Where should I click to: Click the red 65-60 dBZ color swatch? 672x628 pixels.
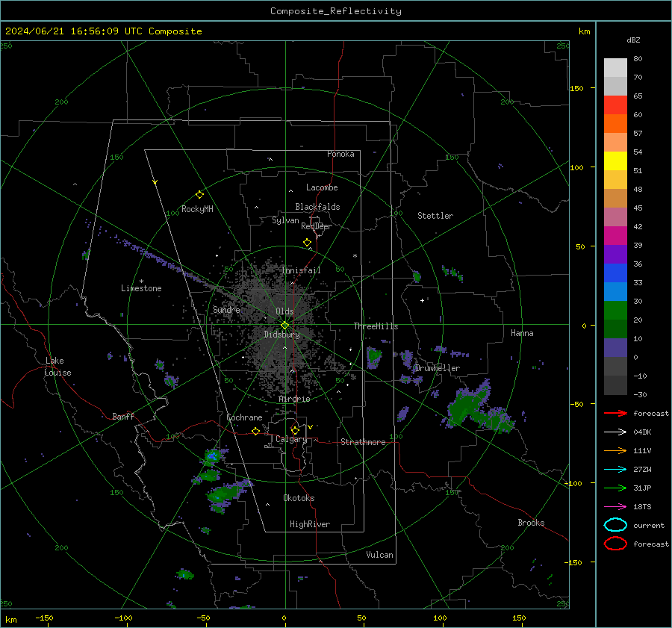(615, 105)
